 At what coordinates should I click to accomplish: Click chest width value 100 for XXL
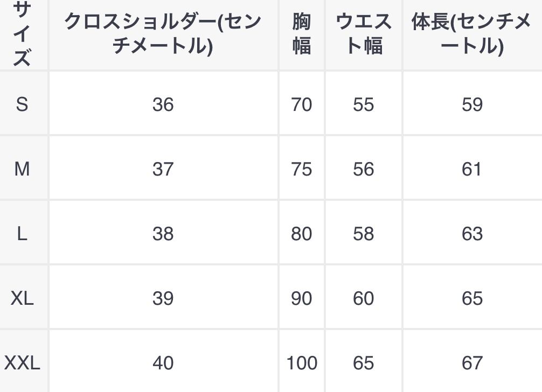tap(302, 362)
